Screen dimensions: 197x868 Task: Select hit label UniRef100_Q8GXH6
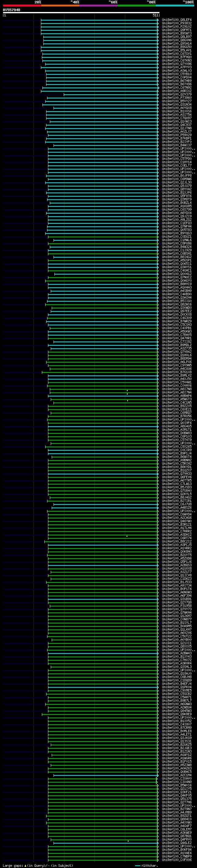(176, 40)
